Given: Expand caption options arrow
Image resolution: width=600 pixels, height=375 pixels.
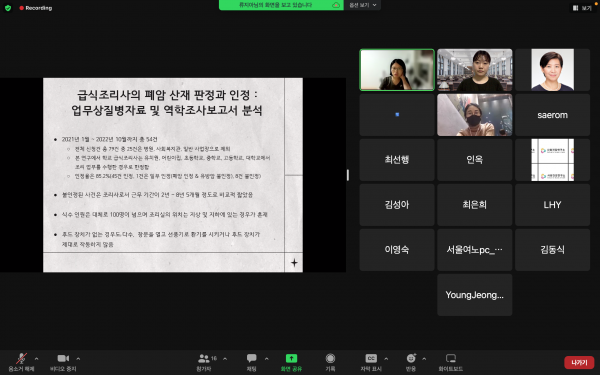Looking at the screenshot, I should 386,359.
